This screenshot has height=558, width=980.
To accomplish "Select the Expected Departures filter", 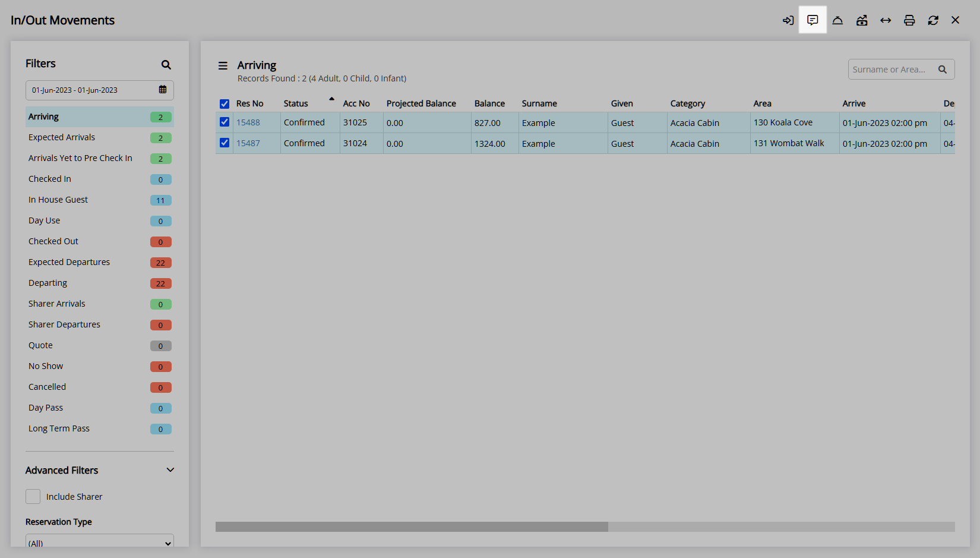I will click(100, 262).
